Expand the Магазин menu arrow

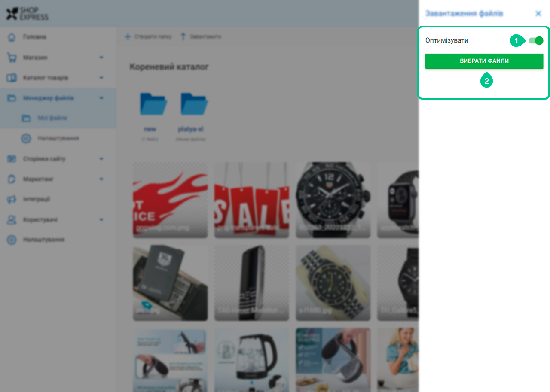[x=101, y=57]
